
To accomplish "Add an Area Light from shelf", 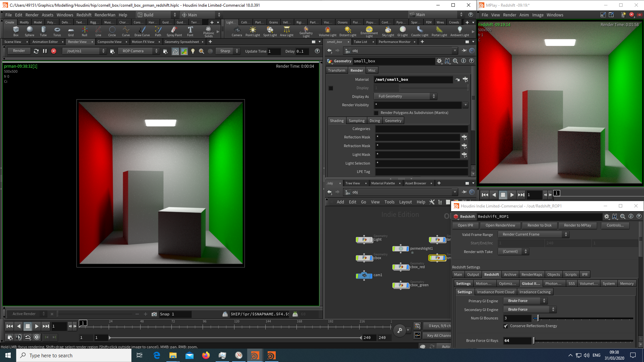I will coord(287,31).
